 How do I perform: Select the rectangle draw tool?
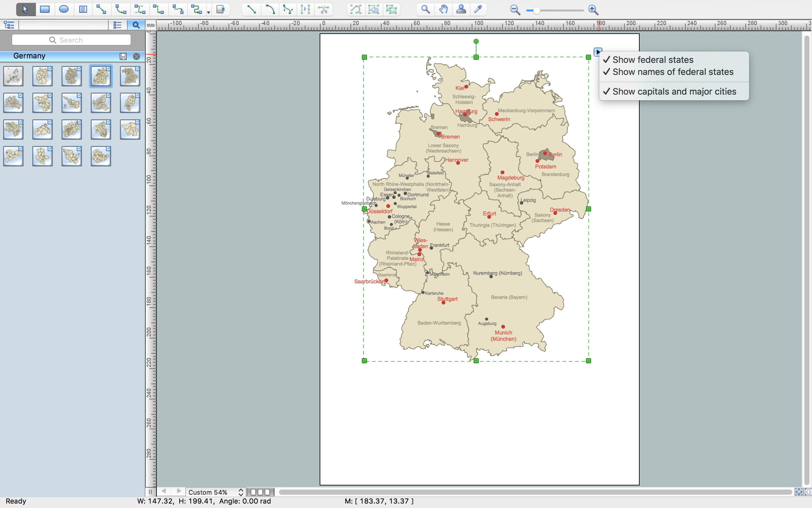click(44, 9)
